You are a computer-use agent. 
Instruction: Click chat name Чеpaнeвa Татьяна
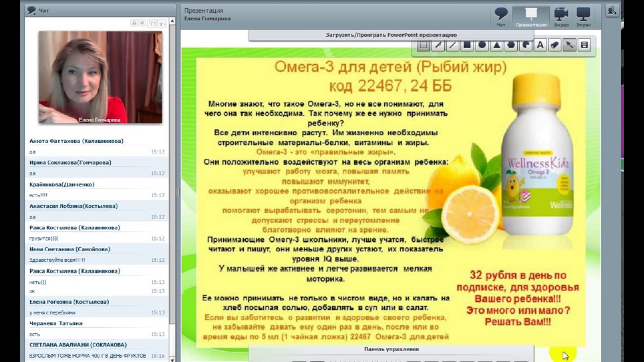click(x=56, y=323)
